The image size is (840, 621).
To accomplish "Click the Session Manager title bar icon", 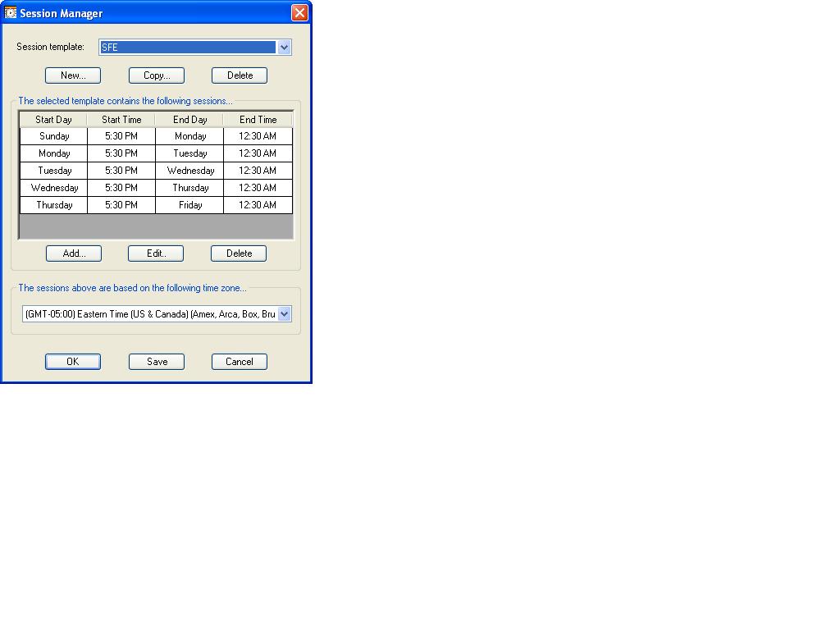I will coord(10,12).
